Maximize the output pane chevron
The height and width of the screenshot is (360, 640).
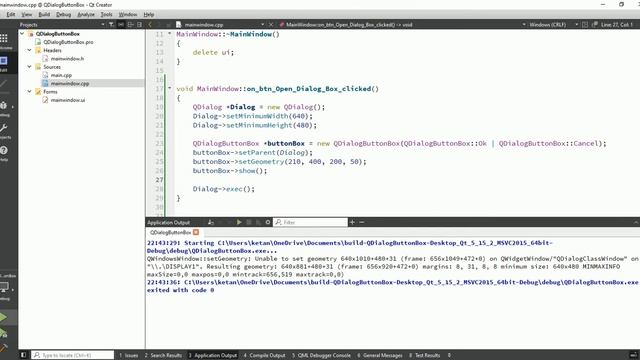coord(636,222)
